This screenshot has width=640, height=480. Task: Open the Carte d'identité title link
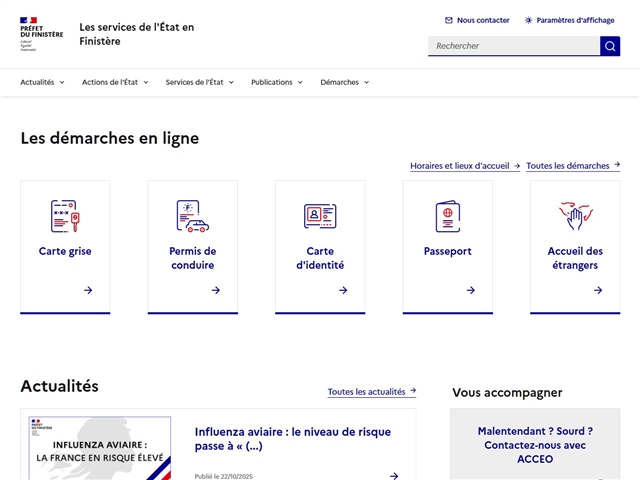pyautogui.click(x=320, y=258)
